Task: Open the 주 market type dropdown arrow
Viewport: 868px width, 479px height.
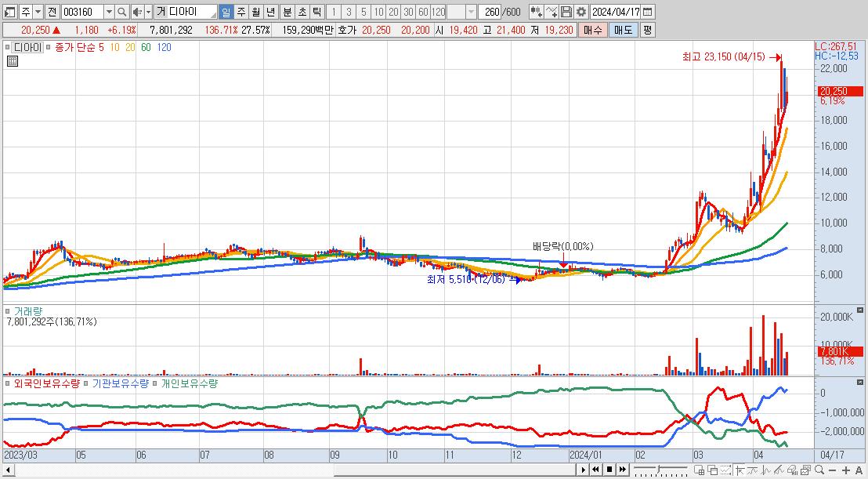Action: coord(37,12)
